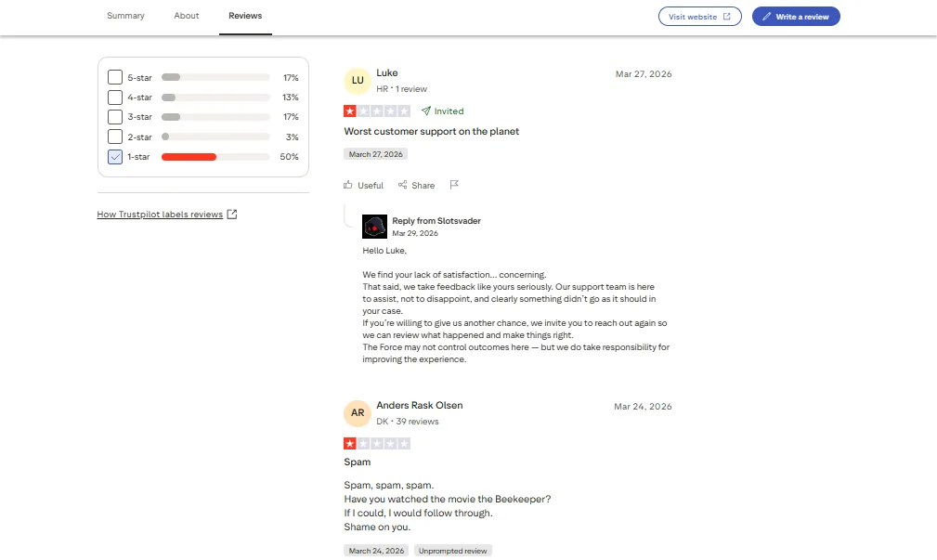Click the Mar 27, 2026 review date
This screenshot has width=937, height=560.
[x=644, y=74]
